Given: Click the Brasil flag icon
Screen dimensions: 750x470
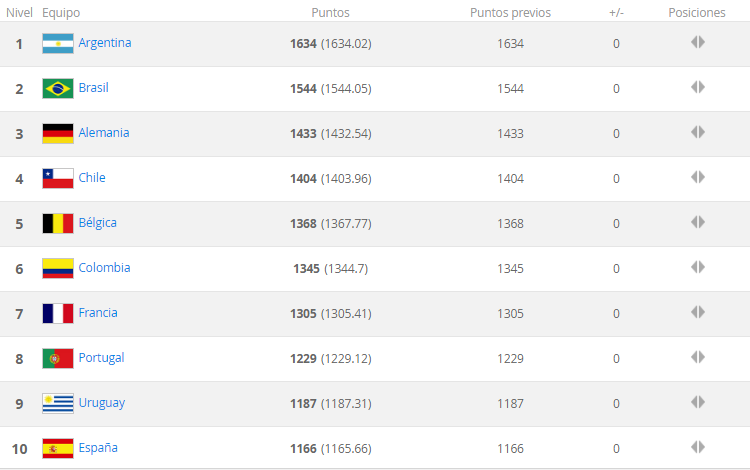Looking at the screenshot, I should [x=58, y=89].
